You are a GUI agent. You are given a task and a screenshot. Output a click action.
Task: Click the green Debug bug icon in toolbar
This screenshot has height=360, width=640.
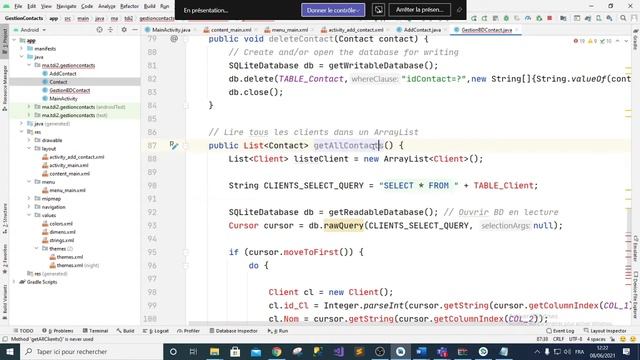click(506, 18)
